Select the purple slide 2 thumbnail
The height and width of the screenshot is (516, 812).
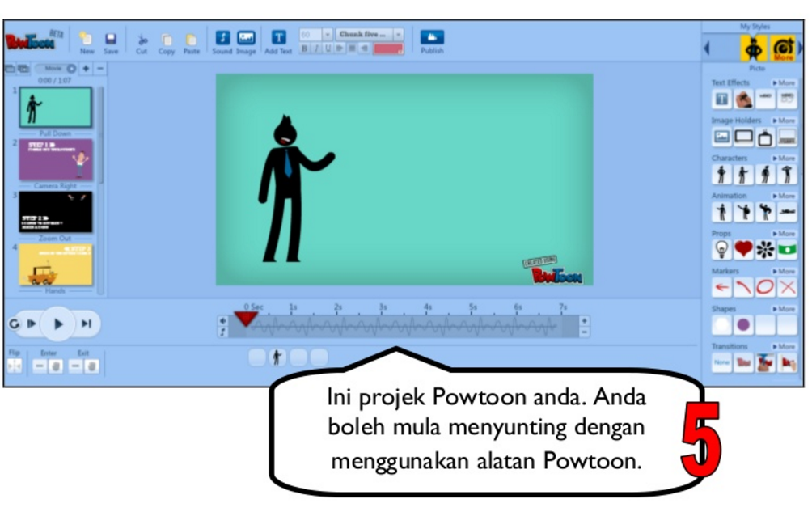point(56,159)
